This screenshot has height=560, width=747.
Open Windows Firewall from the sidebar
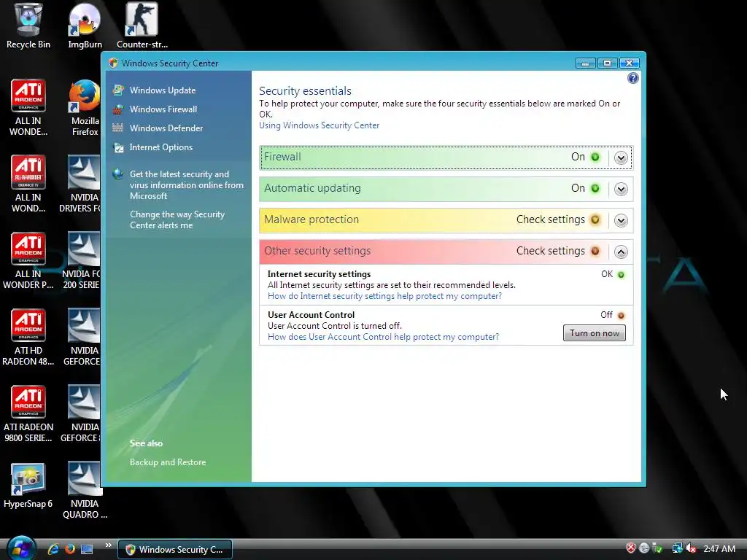(x=163, y=109)
